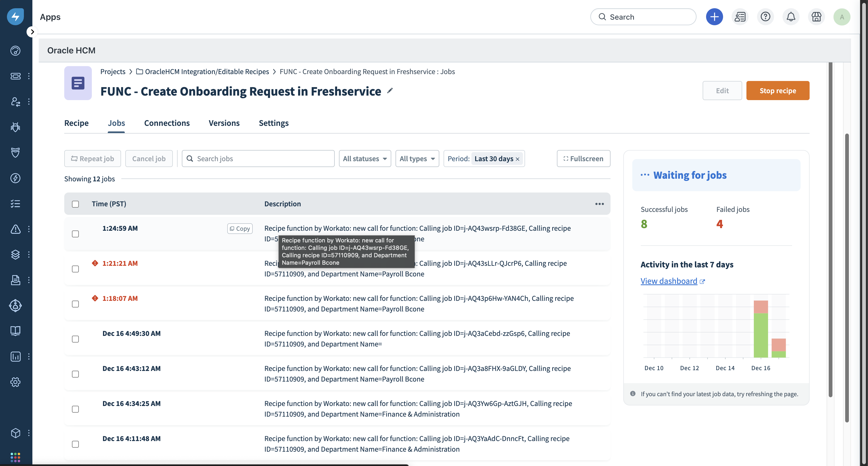The width and height of the screenshot is (868, 466).
Task: Select the Dec 16 4:49:30 AM job checkbox
Action: point(75,339)
